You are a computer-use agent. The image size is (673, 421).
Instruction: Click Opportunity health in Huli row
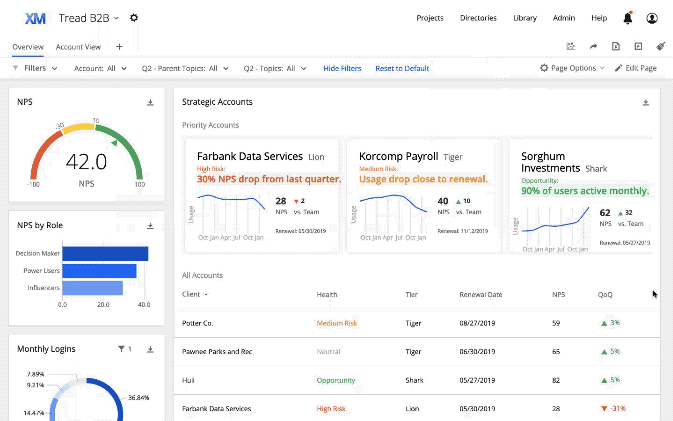(336, 380)
